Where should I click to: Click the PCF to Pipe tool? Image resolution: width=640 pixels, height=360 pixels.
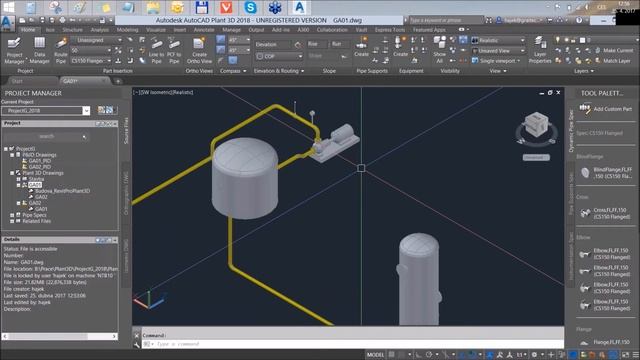[174, 50]
